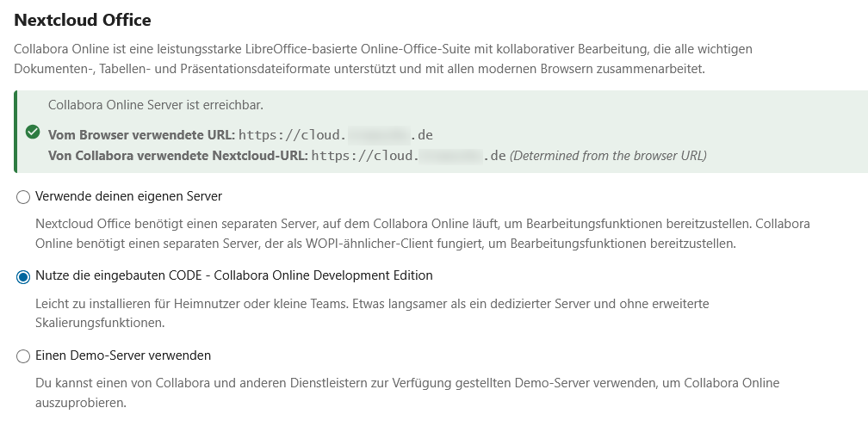
Task: Click the green checkmark status icon
Action: (x=33, y=132)
